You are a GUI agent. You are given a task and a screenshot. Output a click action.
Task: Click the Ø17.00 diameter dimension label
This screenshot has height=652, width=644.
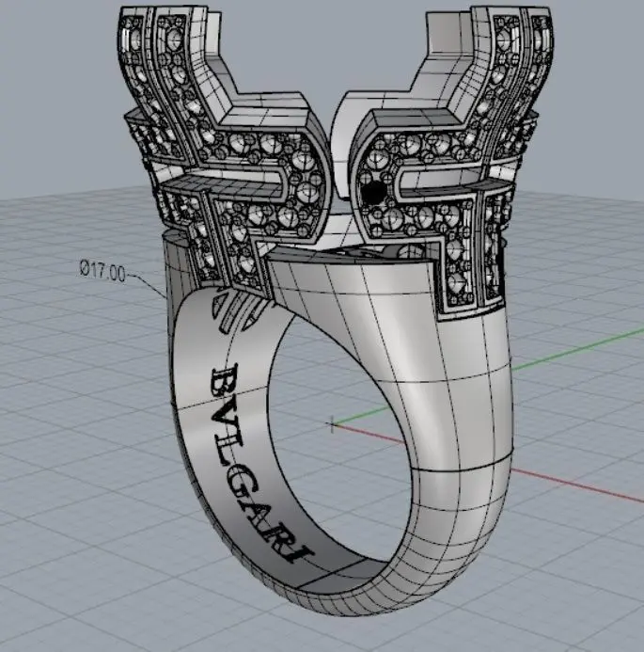(102, 271)
